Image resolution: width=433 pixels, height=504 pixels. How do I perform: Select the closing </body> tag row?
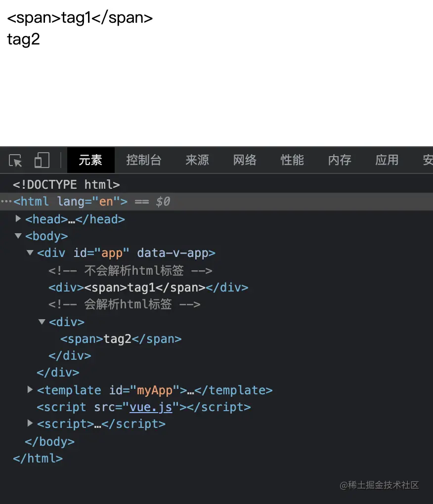(50, 441)
